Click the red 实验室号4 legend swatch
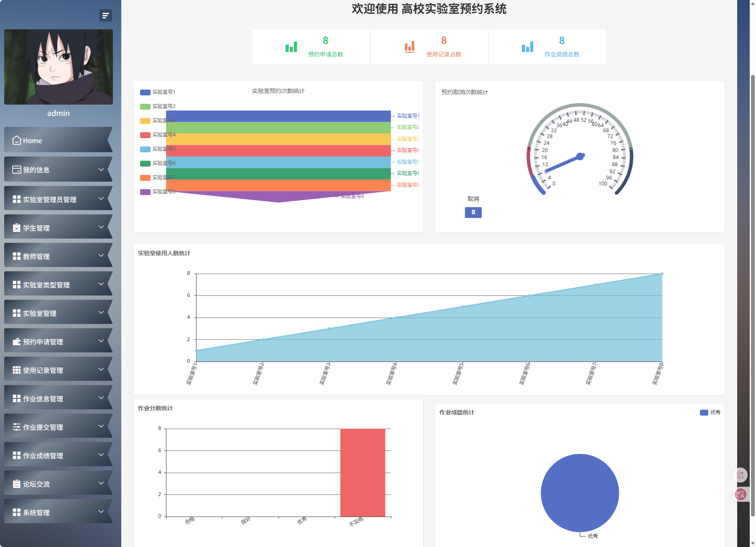 145,135
